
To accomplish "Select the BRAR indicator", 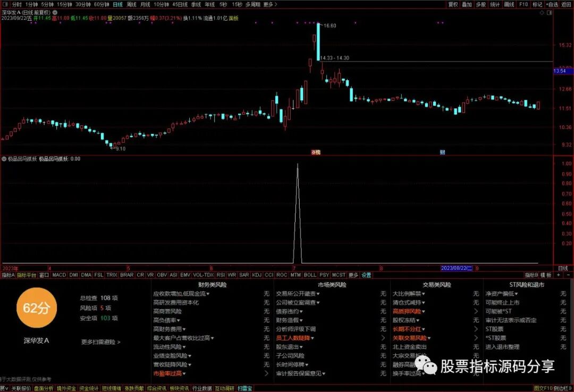I will [126, 275].
